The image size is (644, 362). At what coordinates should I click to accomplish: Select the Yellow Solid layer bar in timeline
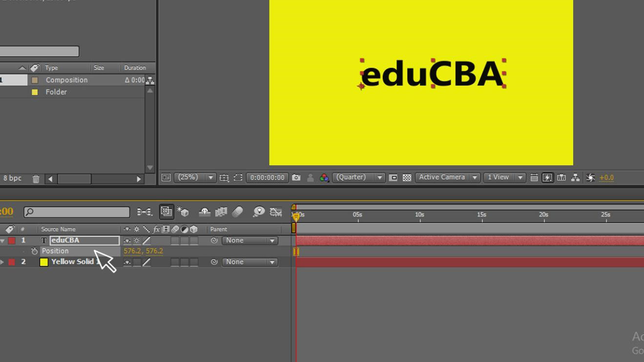[x=470, y=262]
